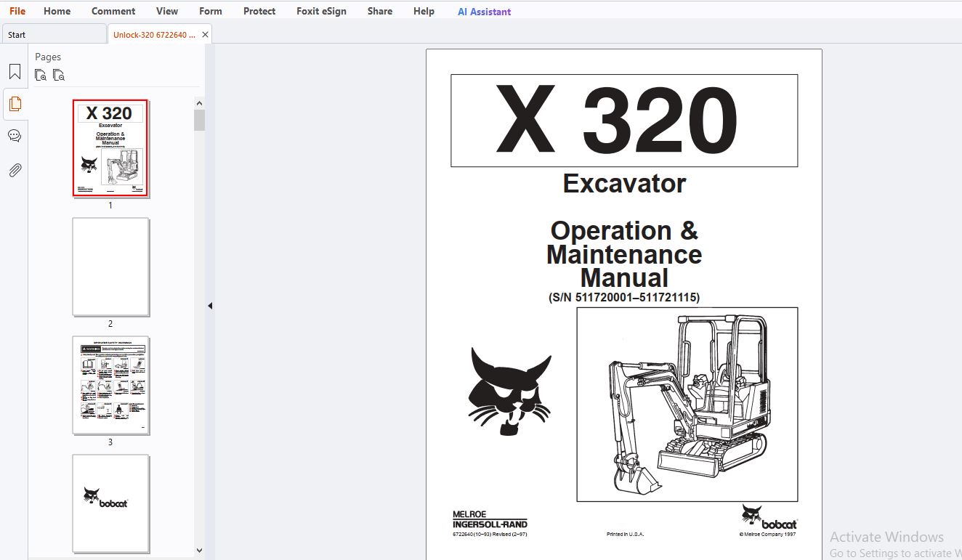
Task: Click the excavator illustration in document
Action: point(687,405)
